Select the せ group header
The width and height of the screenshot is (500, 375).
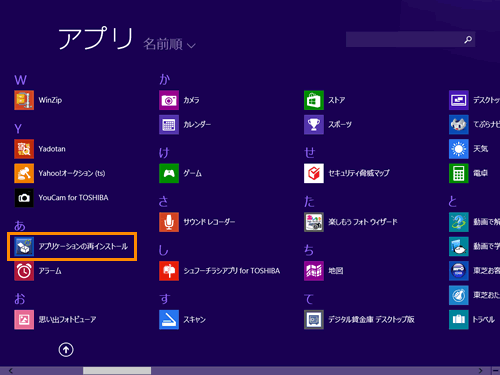point(309,152)
